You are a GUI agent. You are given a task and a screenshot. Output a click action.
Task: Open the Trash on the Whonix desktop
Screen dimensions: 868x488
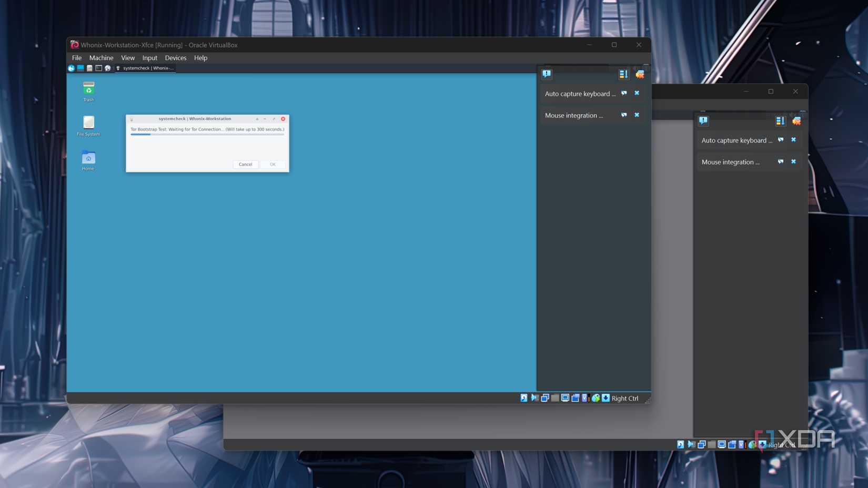[88, 90]
